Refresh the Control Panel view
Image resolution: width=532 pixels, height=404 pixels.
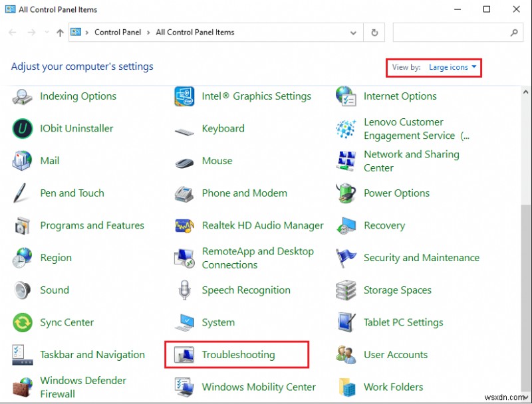[x=374, y=32]
